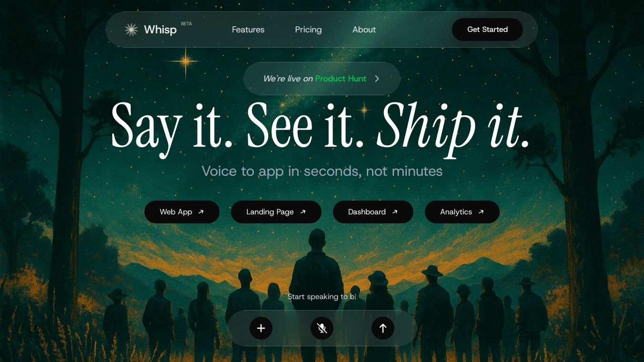
Task: Open the Pricing menu item
Action: [308, 30]
